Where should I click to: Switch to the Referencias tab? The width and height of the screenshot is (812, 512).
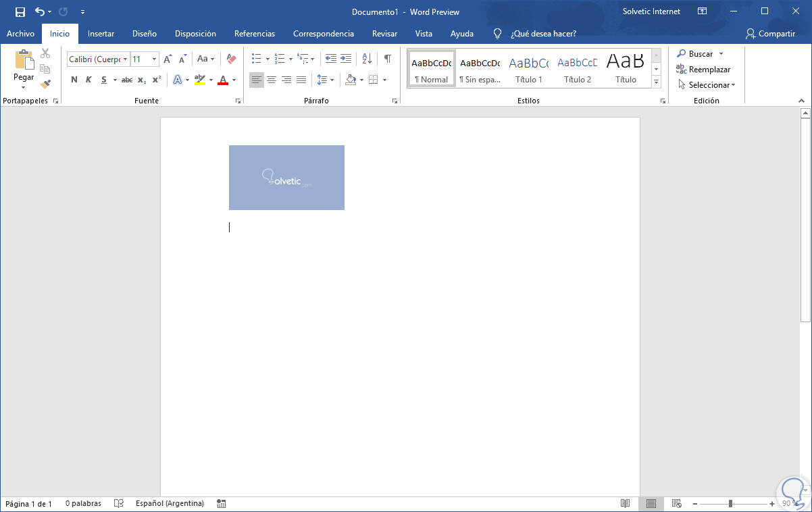tap(255, 34)
